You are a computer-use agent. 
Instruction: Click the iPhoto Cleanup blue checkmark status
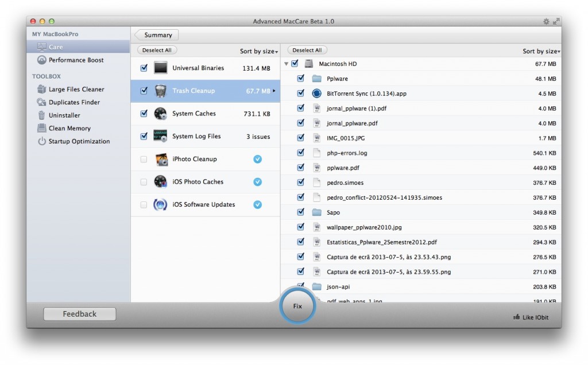(x=258, y=160)
